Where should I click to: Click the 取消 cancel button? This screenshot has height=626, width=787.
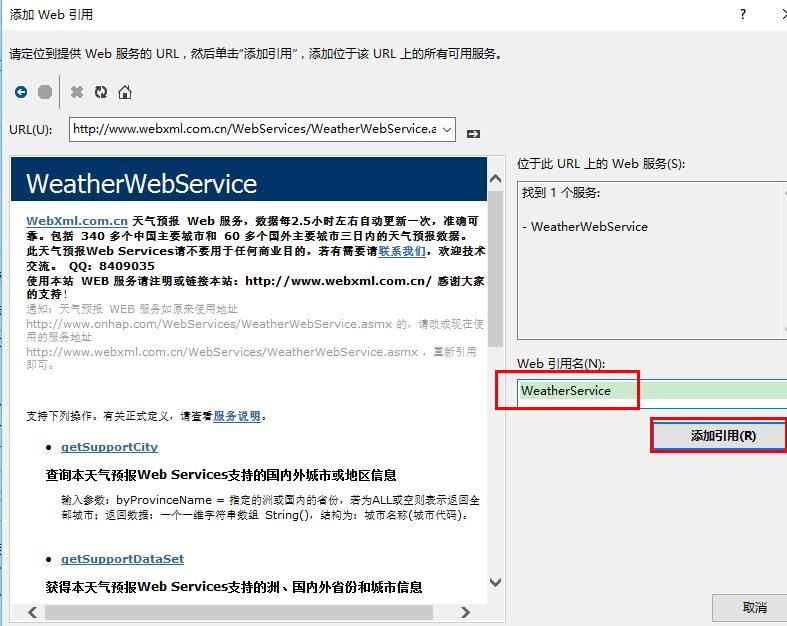click(x=750, y=608)
